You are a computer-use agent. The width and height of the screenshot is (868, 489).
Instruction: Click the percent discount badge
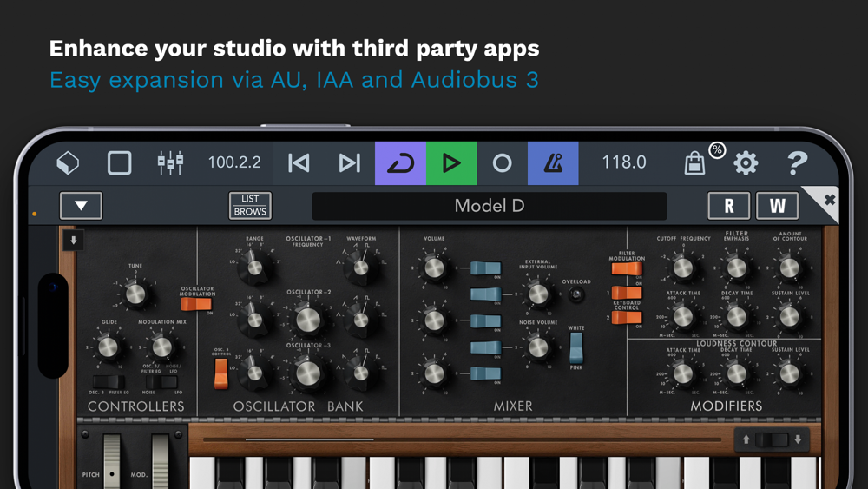point(717,150)
